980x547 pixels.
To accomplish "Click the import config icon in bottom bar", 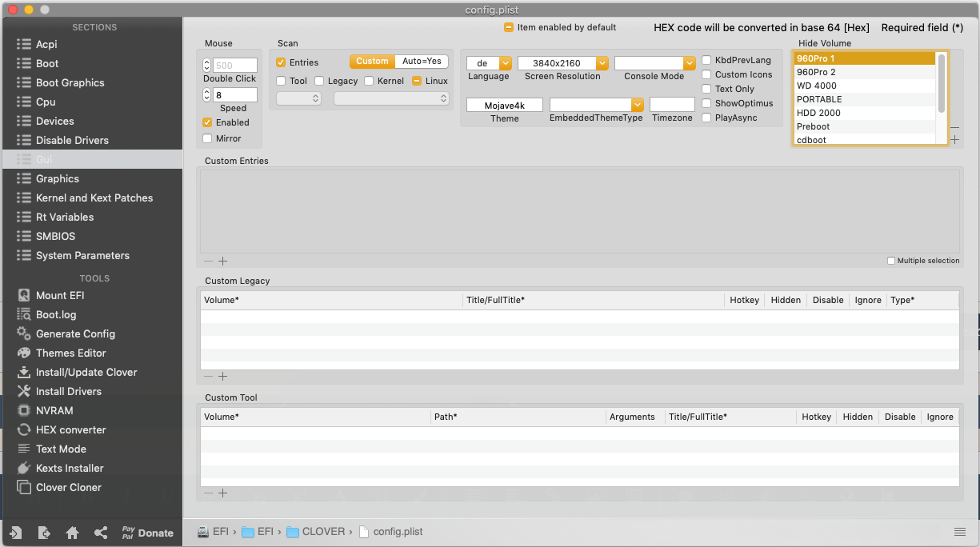I will (x=16, y=533).
